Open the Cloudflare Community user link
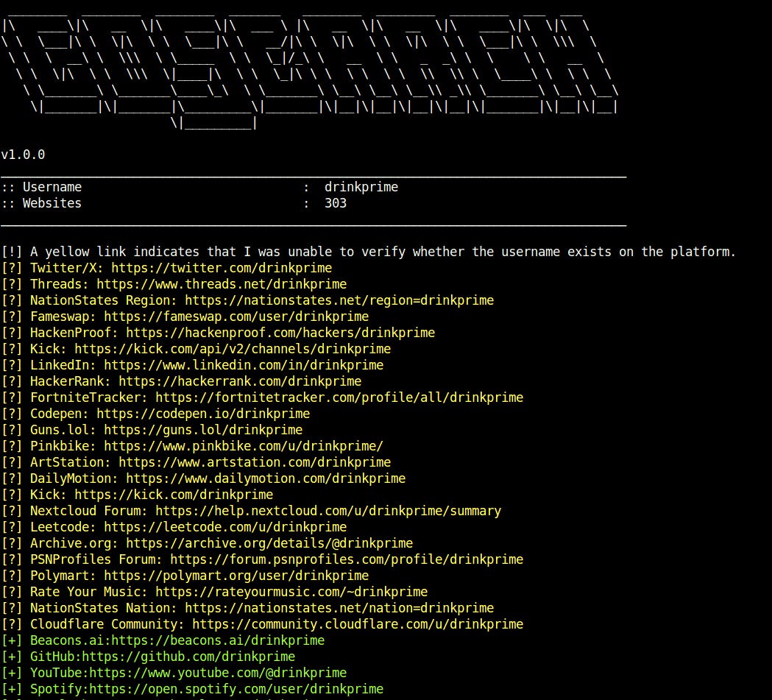The image size is (772, 700). (358, 625)
